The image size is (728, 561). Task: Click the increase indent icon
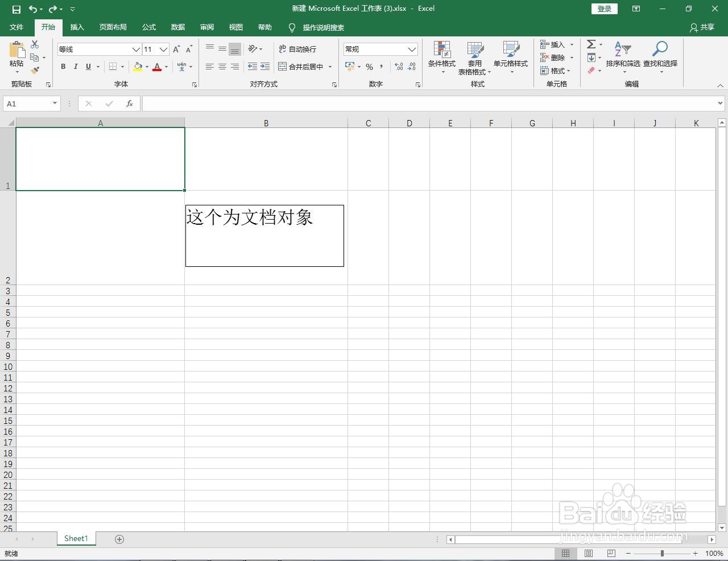[x=265, y=67]
